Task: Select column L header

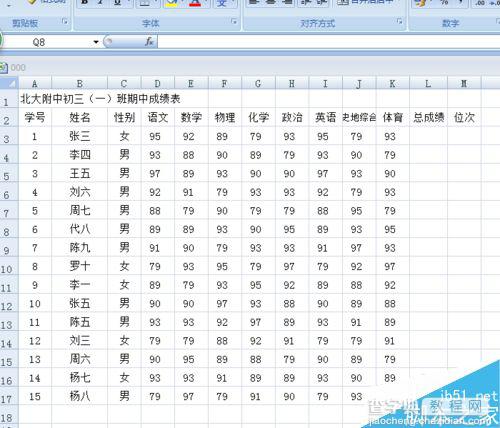Action: pyautogui.click(x=428, y=83)
